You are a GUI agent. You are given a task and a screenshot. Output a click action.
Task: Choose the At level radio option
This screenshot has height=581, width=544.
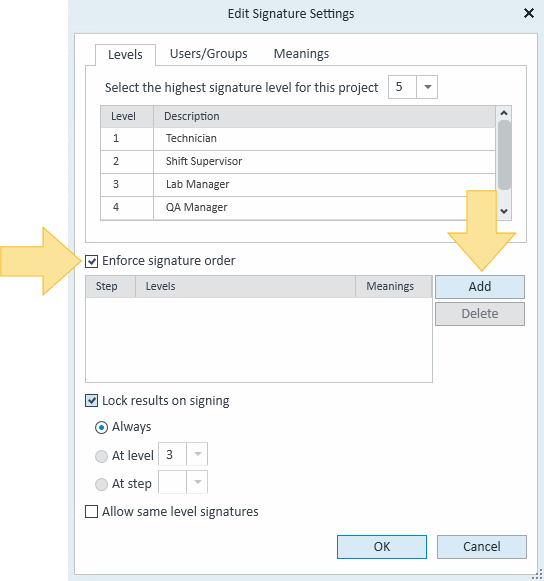pyautogui.click(x=101, y=456)
